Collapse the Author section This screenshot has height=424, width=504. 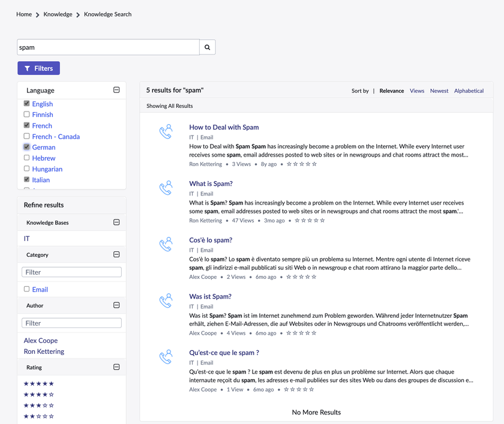coord(116,305)
